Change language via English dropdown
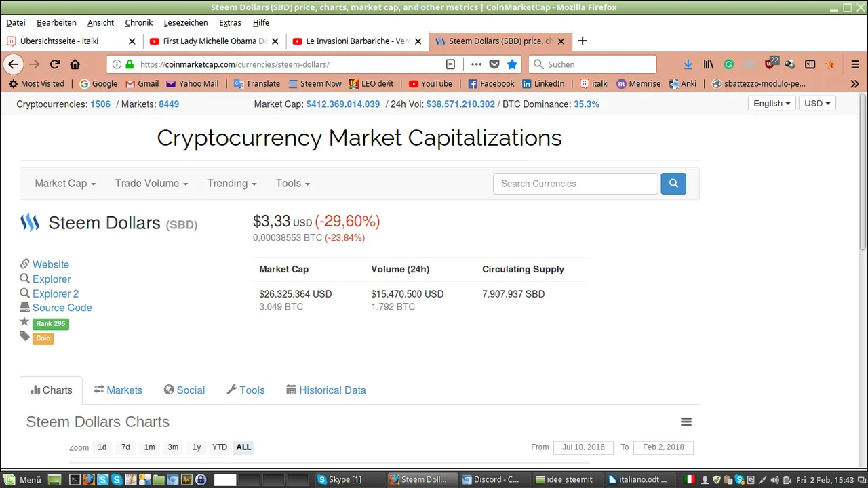Image resolution: width=868 pixels, height=488 pixels. (772, 104)
